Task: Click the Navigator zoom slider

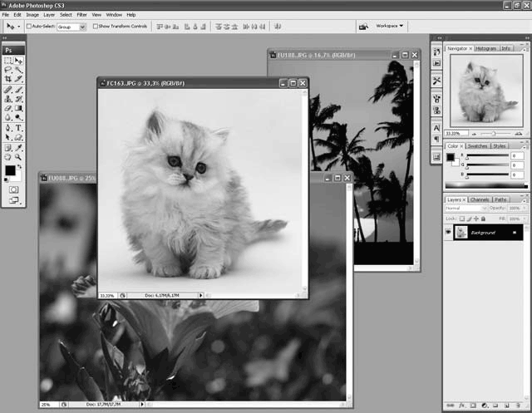Action: (494, 133)
